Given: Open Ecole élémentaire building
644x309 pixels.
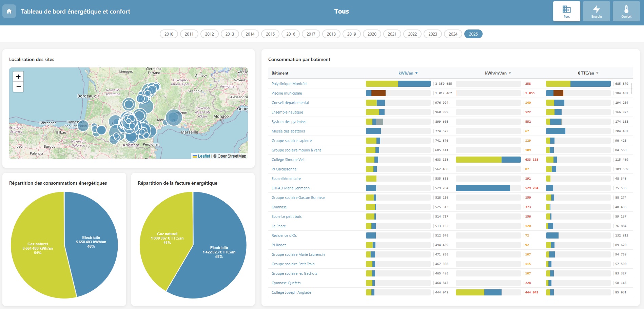Looking at the screenshot, I should click(x=286, y=179).
